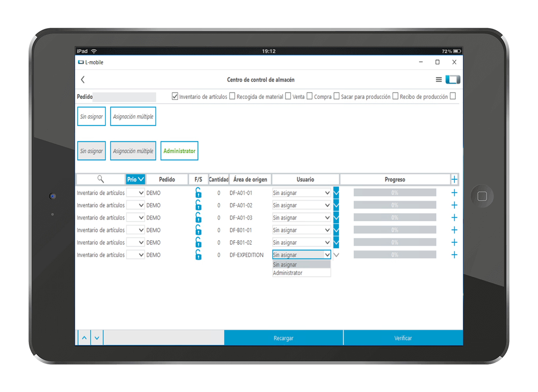This screenshot has height=392, width=538.
Task: Check the Sacar para producción checkbox
Action: [336, 96]
